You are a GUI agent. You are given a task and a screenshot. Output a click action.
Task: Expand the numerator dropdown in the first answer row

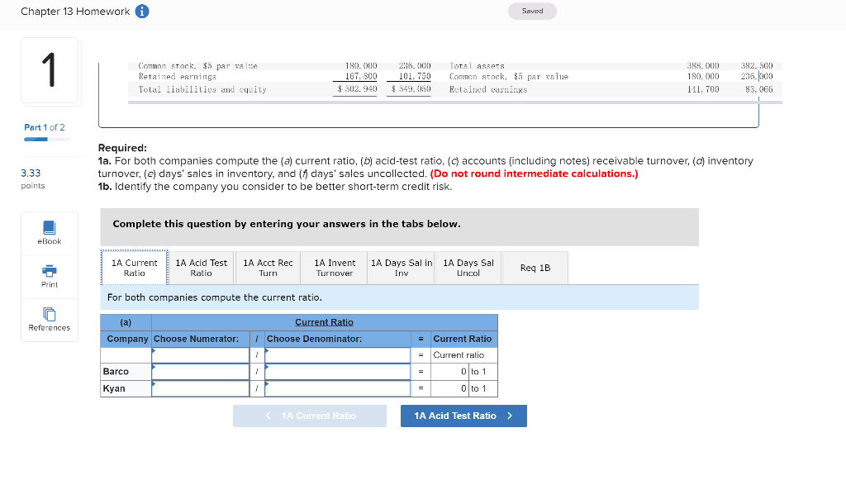click(x=198, y=354)
